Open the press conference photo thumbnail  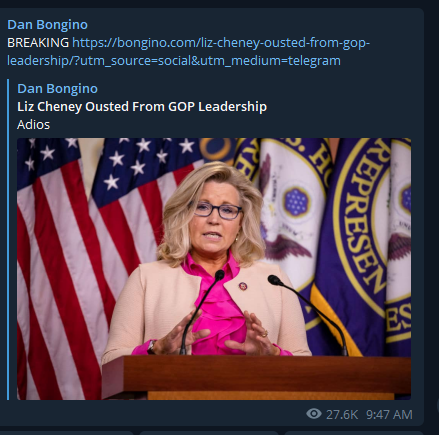pos(214,269)
